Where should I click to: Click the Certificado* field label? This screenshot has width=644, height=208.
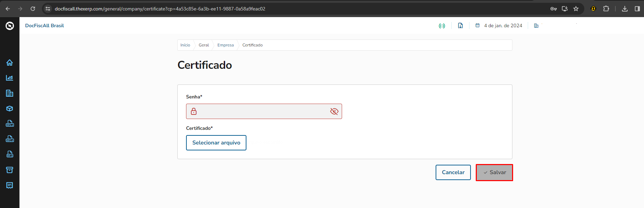(199, 128)
